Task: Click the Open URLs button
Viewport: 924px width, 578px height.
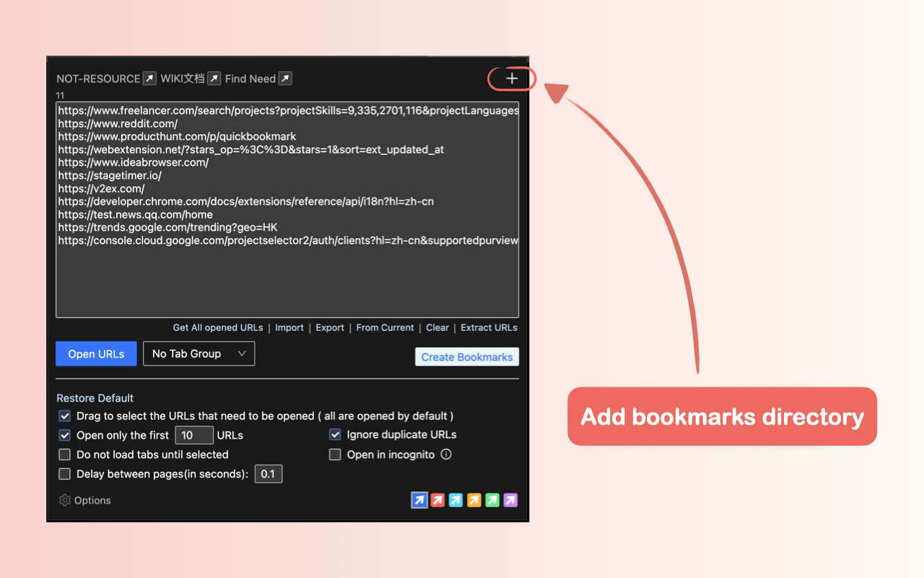Action: [96, 354]
